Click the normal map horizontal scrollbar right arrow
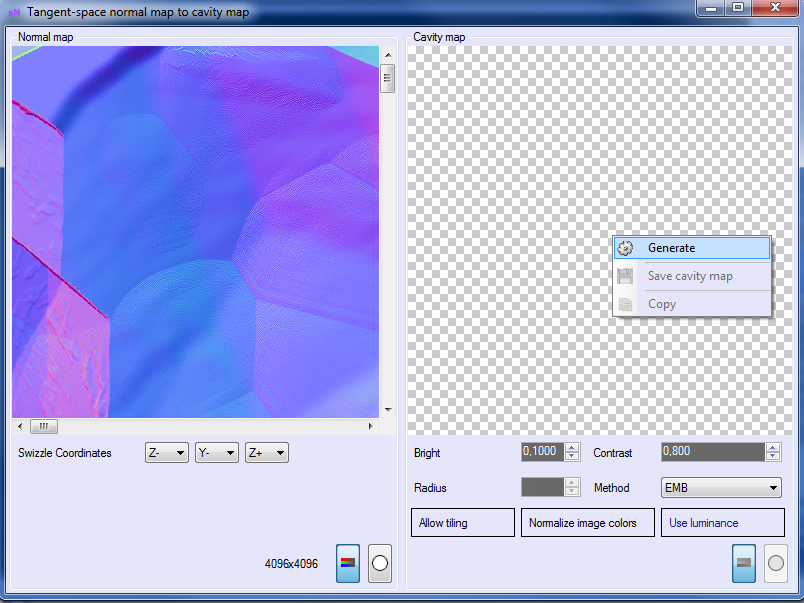Viewport: 804px width, 603px height. point(371,426)
